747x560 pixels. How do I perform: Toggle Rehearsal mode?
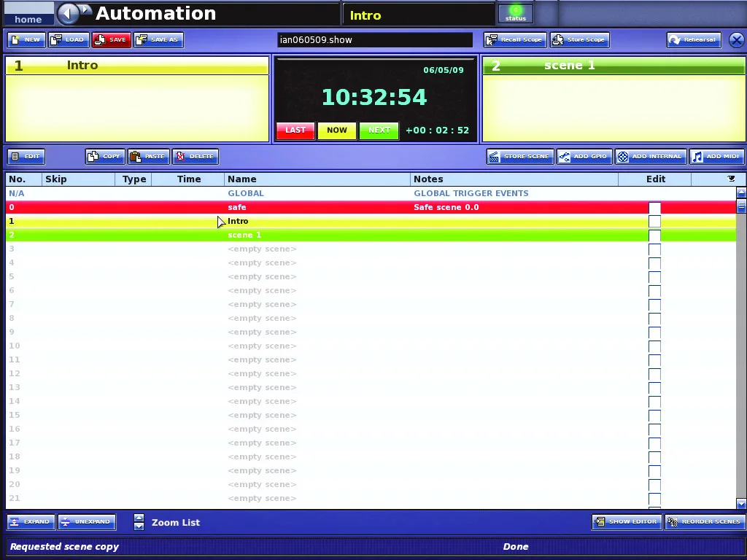tap(694, 40)
